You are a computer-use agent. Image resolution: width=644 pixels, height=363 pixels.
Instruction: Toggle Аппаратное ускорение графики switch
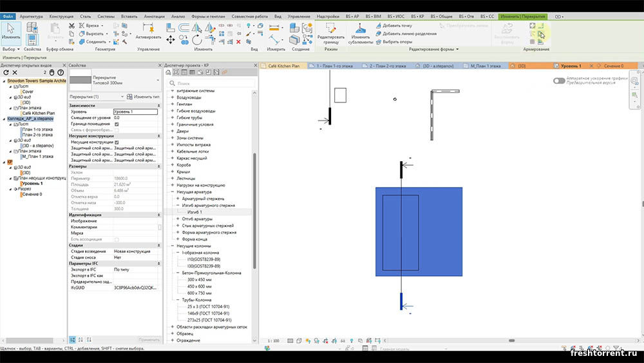click(558, 81)
